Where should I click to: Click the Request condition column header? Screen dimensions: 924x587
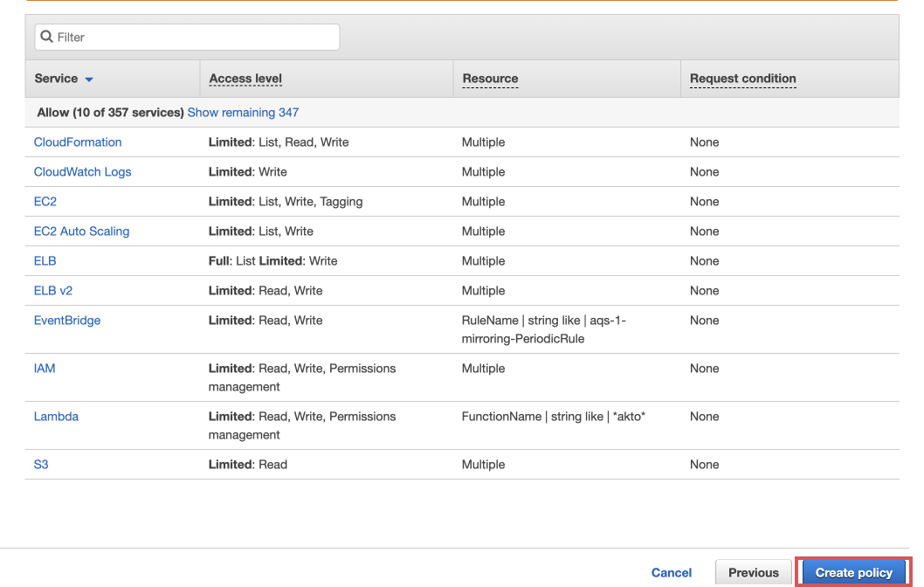742,78
